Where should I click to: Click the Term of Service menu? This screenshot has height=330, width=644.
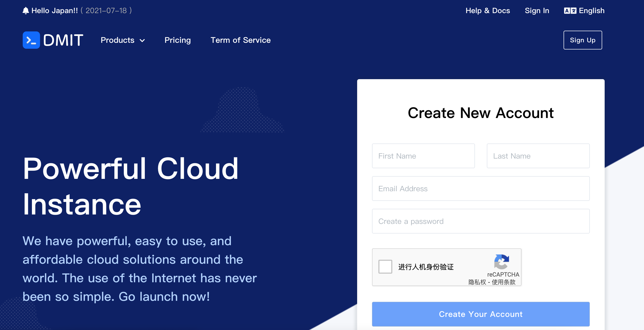pos(241,40)
